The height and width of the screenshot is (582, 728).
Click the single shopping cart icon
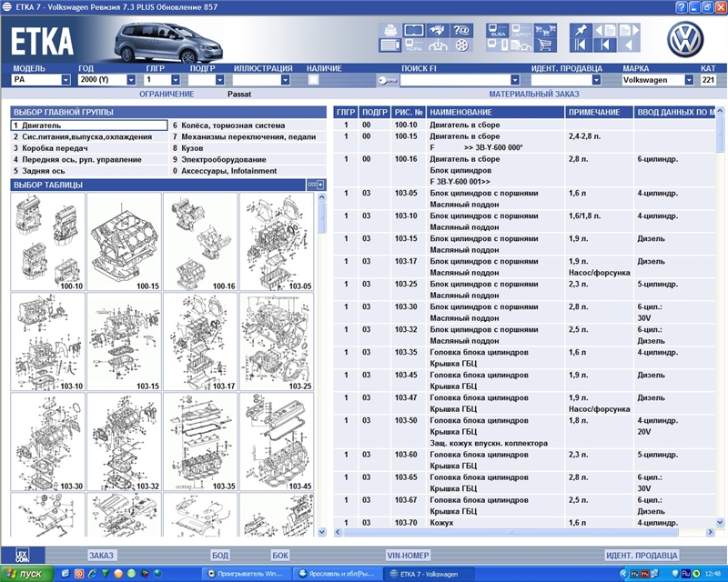pyautogui.click(x=545, y=45)
